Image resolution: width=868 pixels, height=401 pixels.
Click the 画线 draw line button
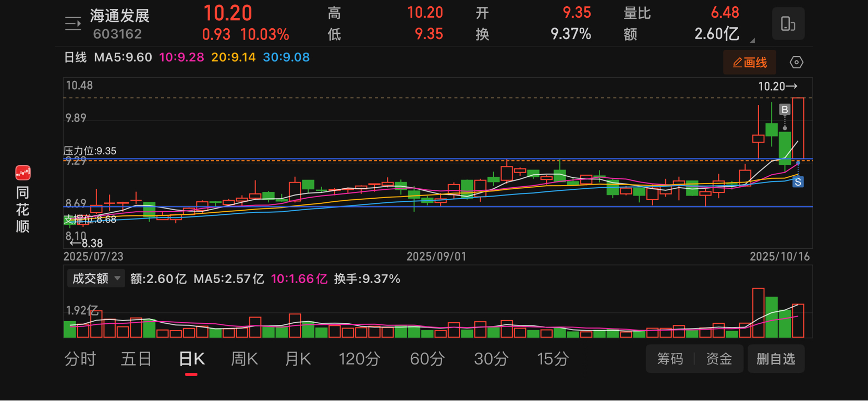click(x=750, y=63)
